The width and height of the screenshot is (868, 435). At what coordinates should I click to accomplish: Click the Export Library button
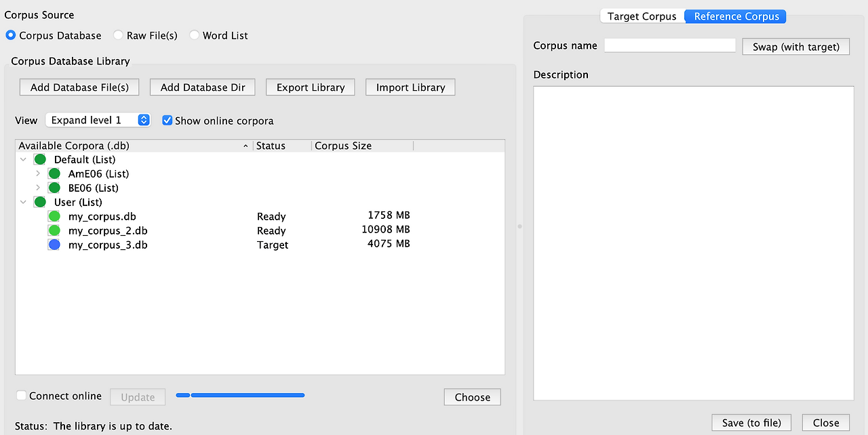[x=311, y=87]
